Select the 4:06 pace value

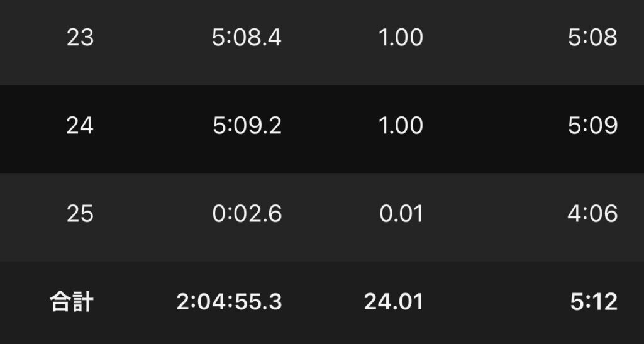(x=592, y=214)
